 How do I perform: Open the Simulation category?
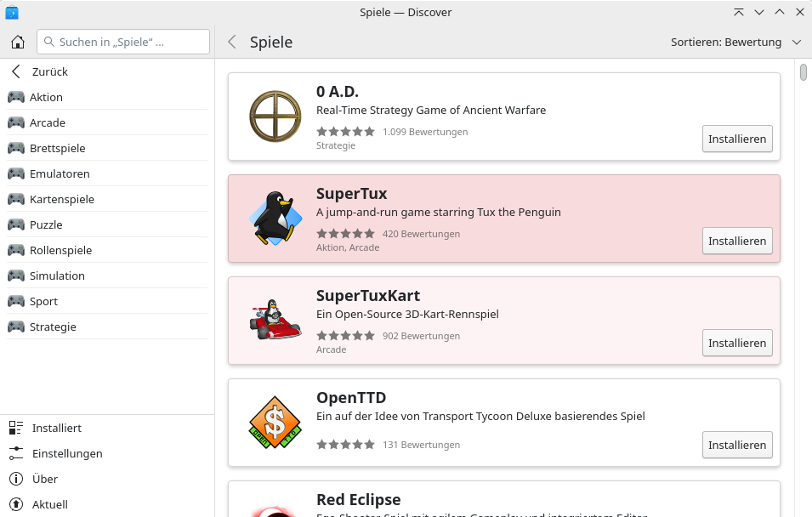pos(107,275)
